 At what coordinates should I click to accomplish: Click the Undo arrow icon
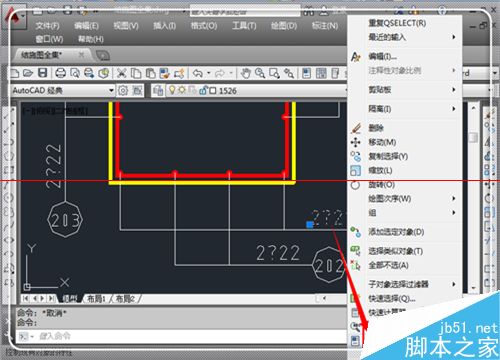(x=198, y=73)
